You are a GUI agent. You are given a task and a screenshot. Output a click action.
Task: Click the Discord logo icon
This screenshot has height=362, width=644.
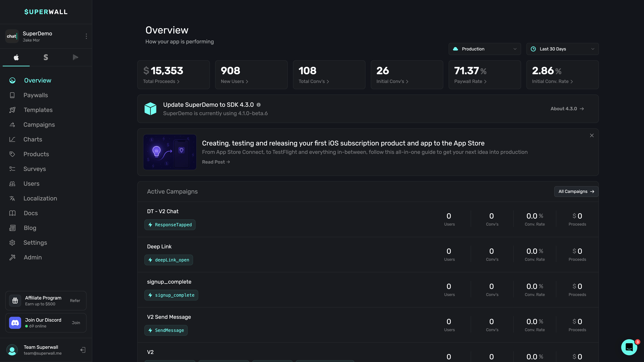(15, 323)
